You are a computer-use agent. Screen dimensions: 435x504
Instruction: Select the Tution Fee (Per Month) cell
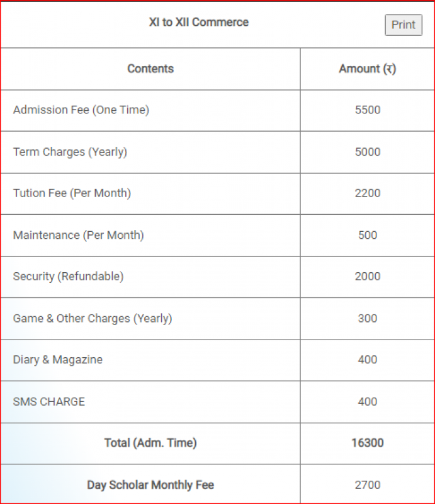72,193
